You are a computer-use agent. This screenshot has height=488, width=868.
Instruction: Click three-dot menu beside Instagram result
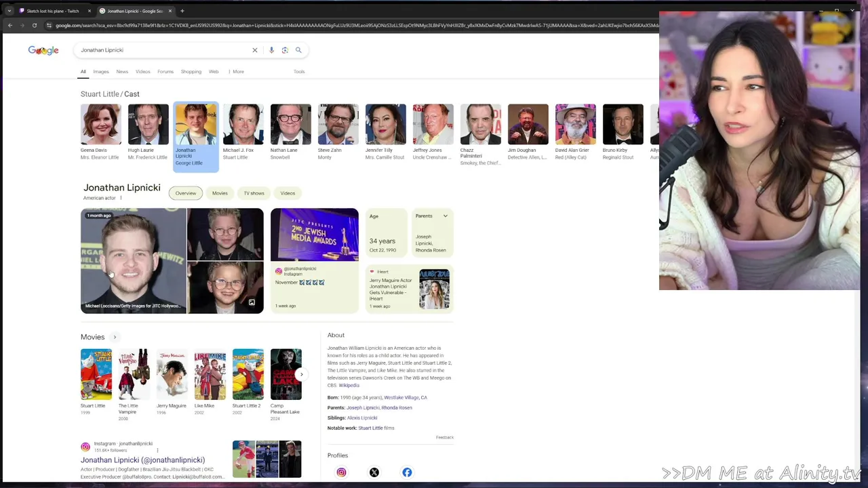pos(157,450)
